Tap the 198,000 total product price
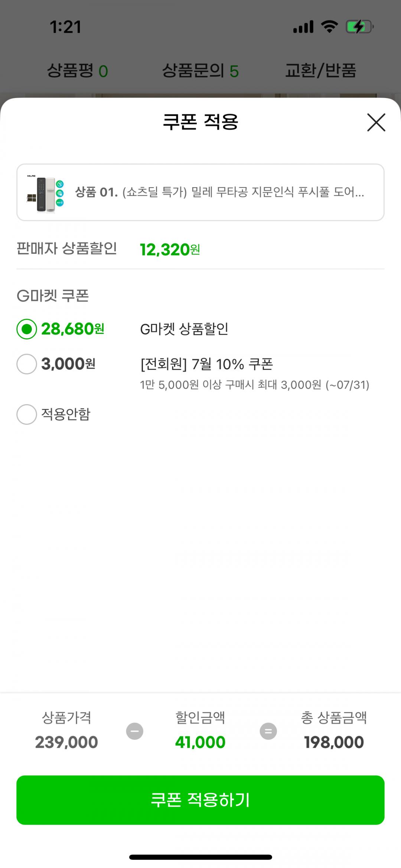The image size is (401, 868). [334, 742]
